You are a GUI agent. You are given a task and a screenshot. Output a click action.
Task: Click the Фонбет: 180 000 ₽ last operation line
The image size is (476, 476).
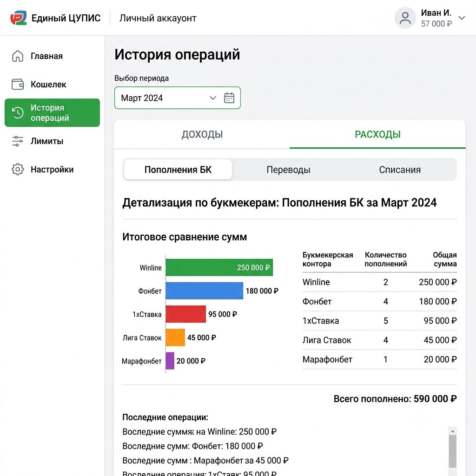pyautogui.click(x=192, y=446)
